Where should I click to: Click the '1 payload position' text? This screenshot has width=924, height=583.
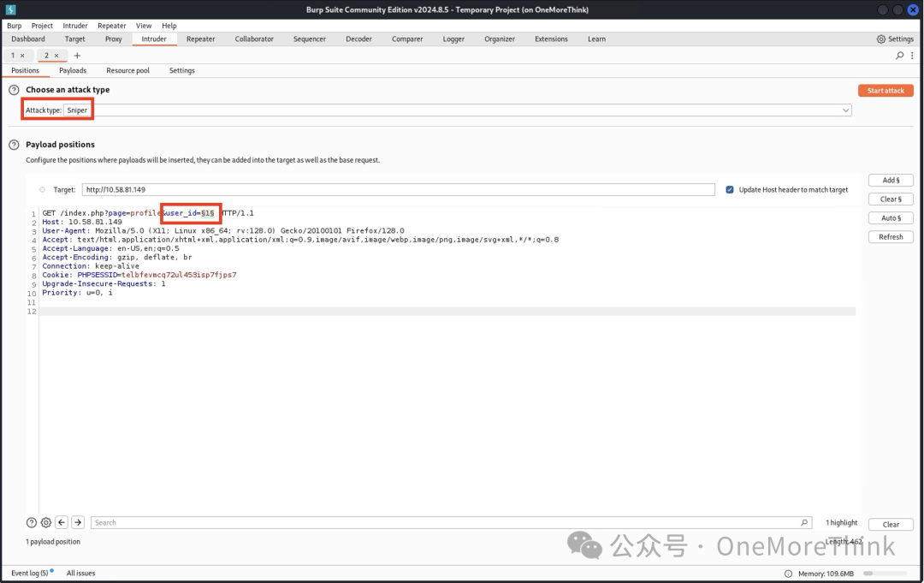point(53,541)
